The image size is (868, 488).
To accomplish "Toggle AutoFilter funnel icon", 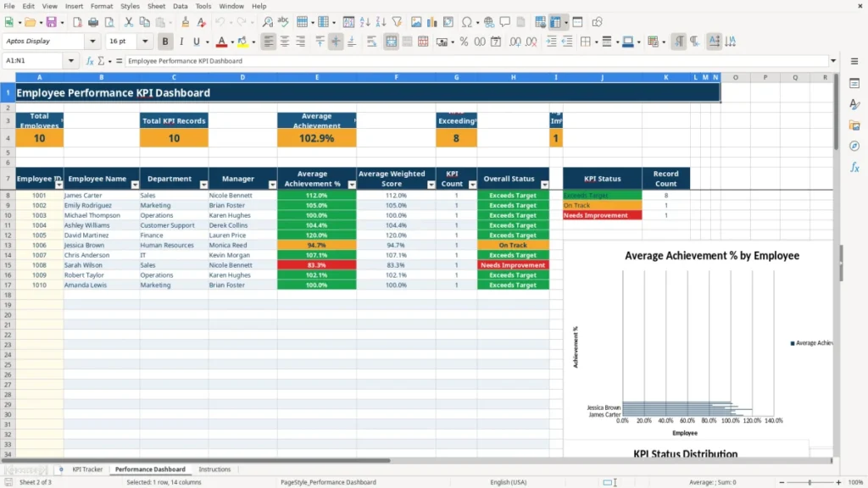I will (397, 22).
